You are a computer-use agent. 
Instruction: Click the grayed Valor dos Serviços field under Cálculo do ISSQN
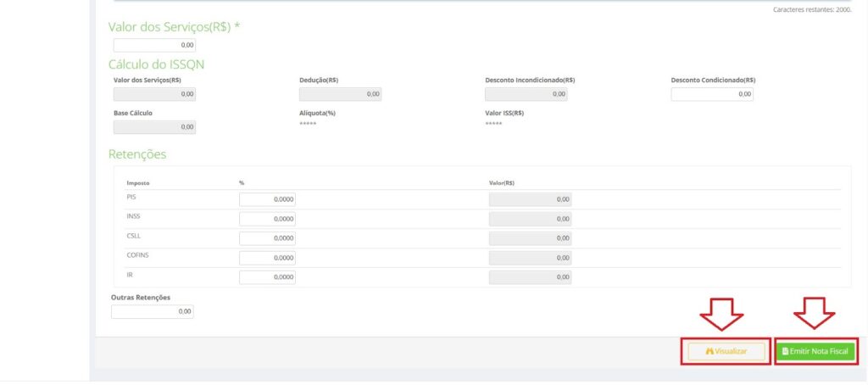[154, 94]
